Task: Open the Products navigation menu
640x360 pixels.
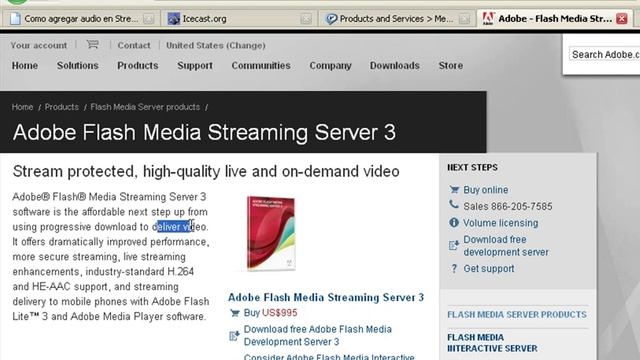Action: point(138,65)
